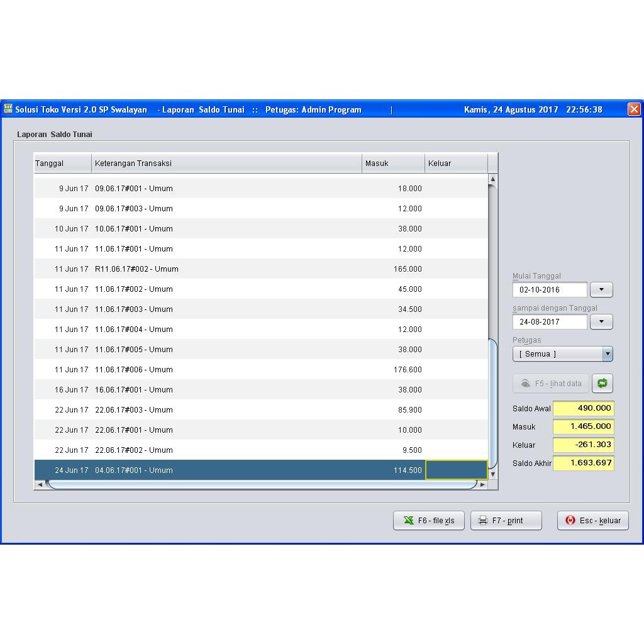Select row 22.06.17#001 - Umum
The image size is (644, 644).
point(261,430)
